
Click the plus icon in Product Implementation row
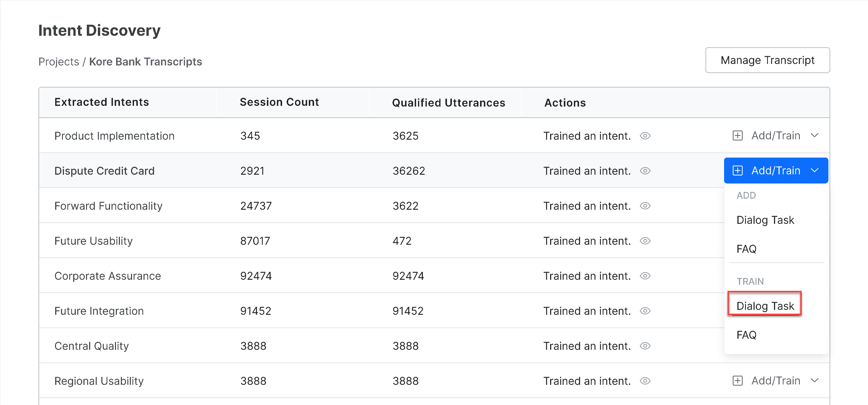coord(737,136)
